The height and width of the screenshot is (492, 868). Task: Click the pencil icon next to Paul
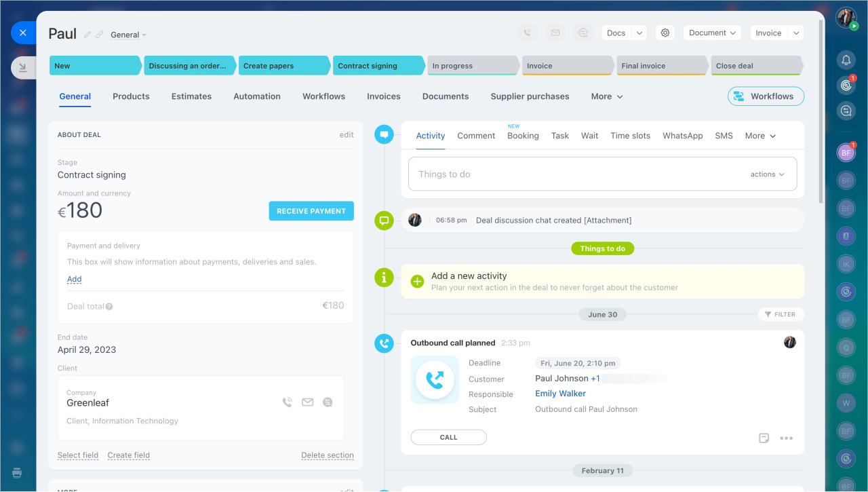pos(87,35)
